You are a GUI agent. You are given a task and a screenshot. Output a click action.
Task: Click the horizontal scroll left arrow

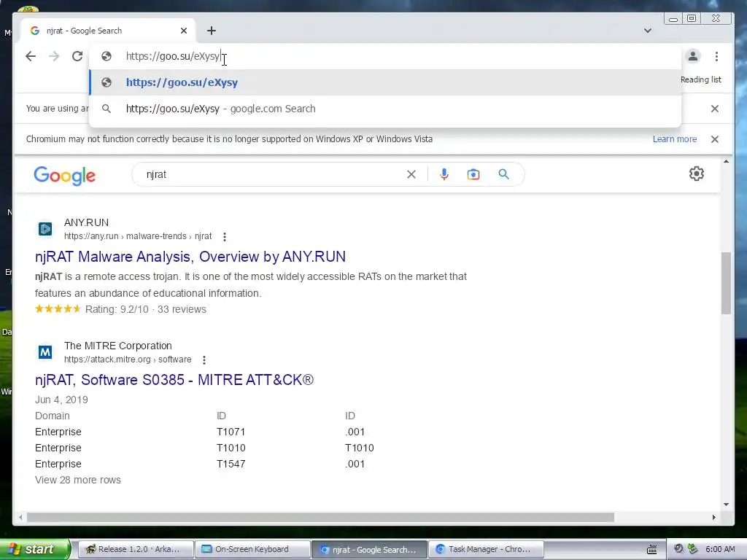(x=20, y=517)
